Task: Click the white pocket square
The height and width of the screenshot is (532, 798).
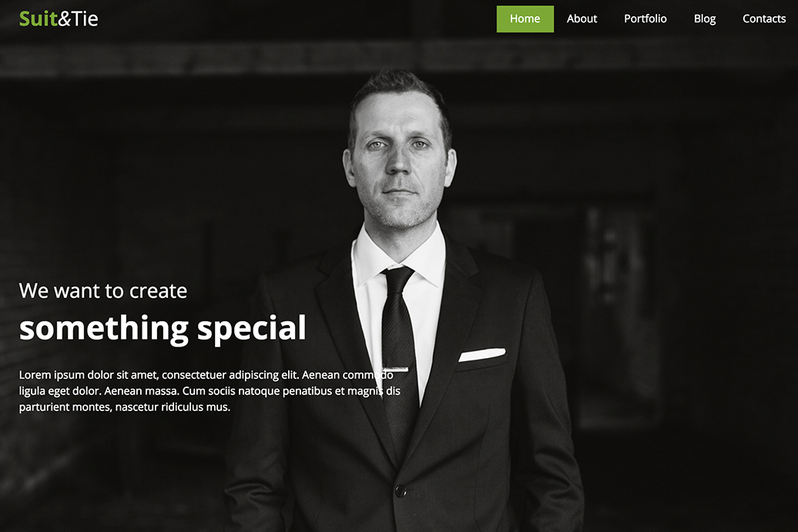Action: (482, 354)
